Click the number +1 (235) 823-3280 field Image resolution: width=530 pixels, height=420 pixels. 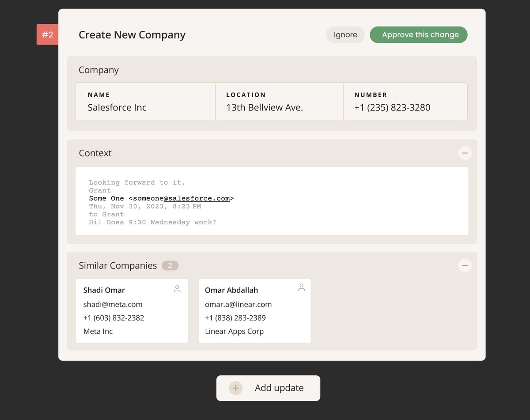tap(405, 102)
